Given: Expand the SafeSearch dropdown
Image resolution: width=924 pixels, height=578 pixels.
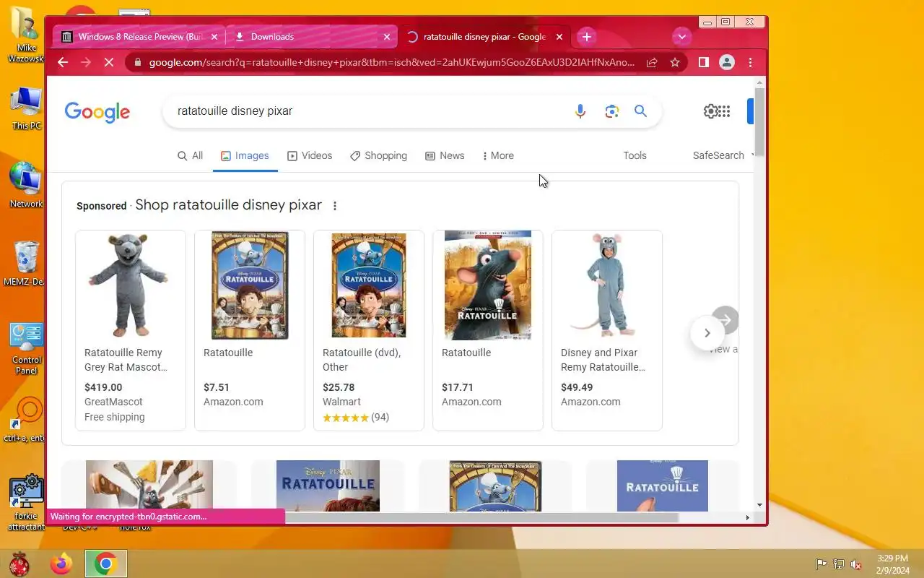Looking at the screenshot, I should pyautogui.click(x=722, y=156).
